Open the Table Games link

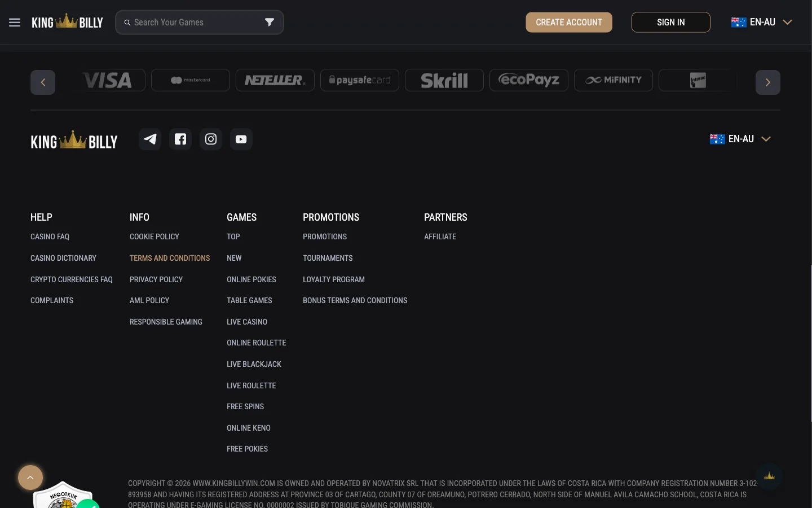point(249,300)
